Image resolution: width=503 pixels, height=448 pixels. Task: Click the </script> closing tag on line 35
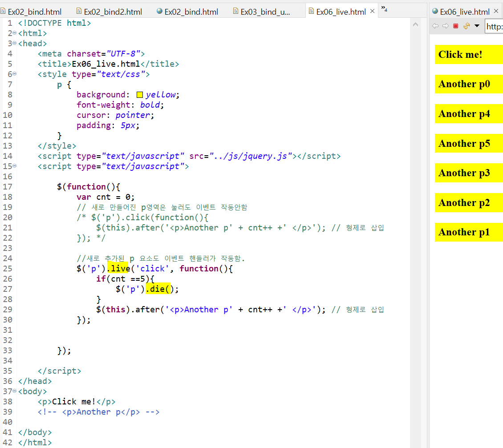pyautogui.click(x=59, y=371)
